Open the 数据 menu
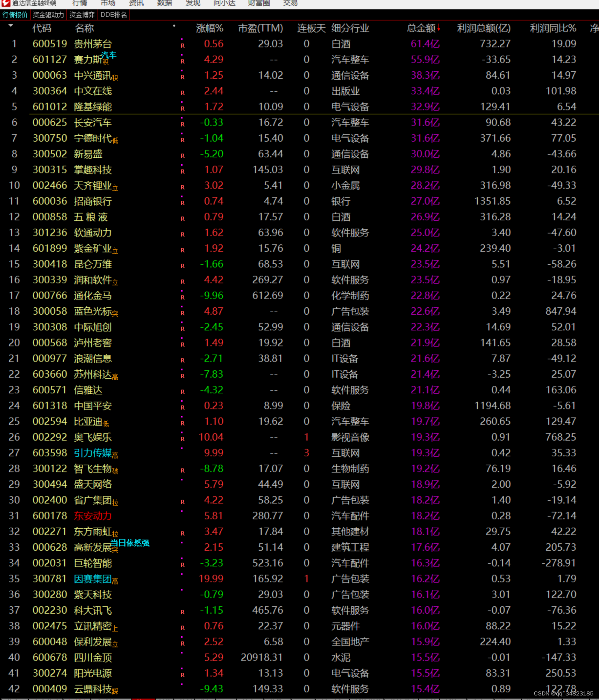The height and width of the screenshot is (700, 599). coord(165,3)
